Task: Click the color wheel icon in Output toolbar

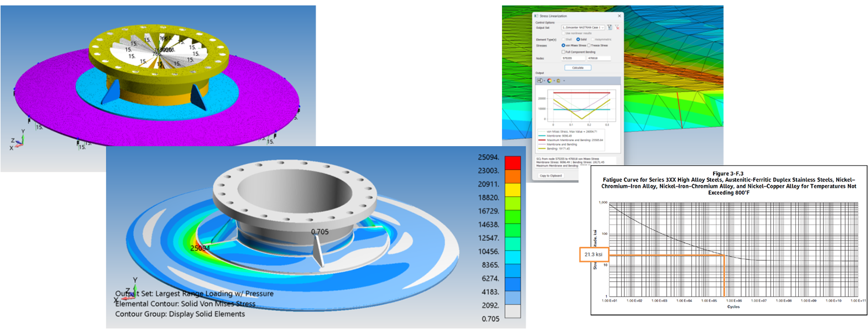Action: click(x=550, y=81)
